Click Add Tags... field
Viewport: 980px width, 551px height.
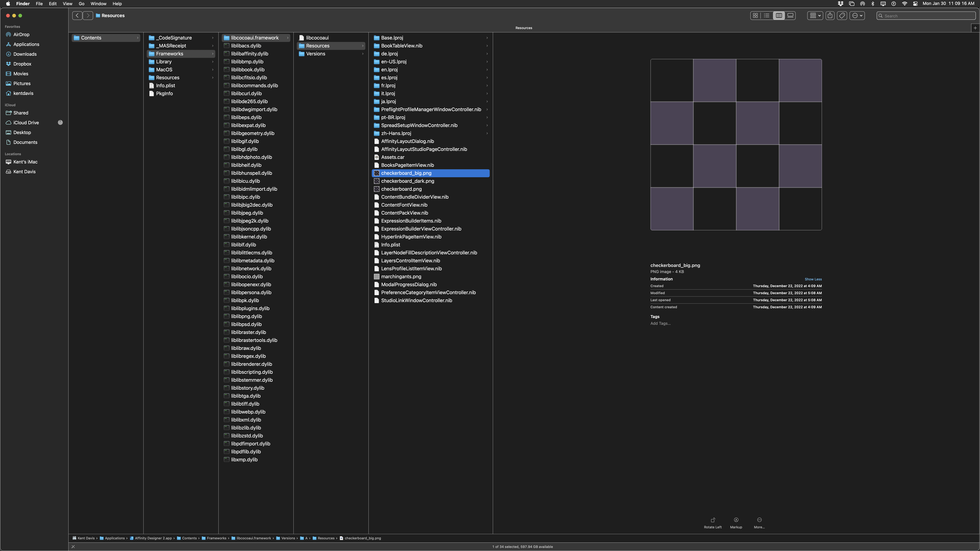pos(660,324)
